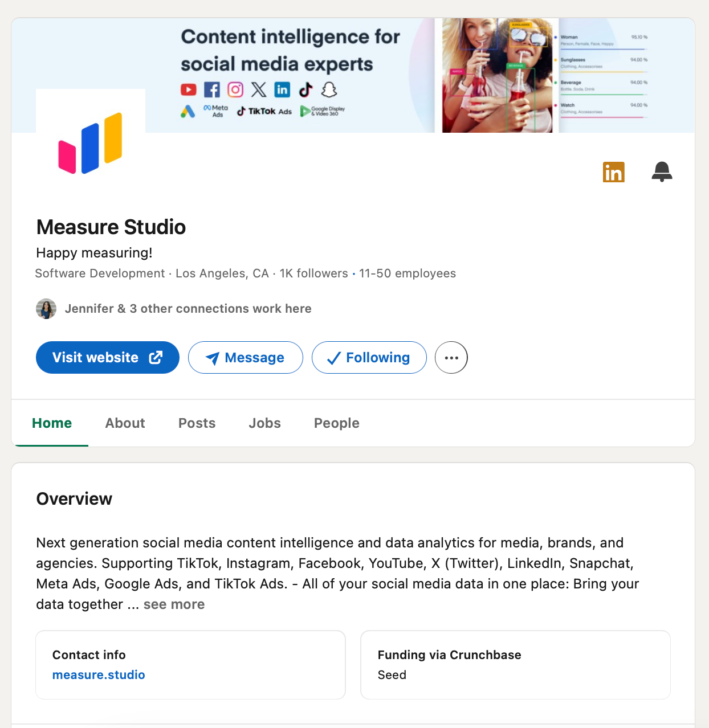Click the X (Twitter) icon in banner
The width and height of the screenshot is (709, 728).
[x=259, y=90]
